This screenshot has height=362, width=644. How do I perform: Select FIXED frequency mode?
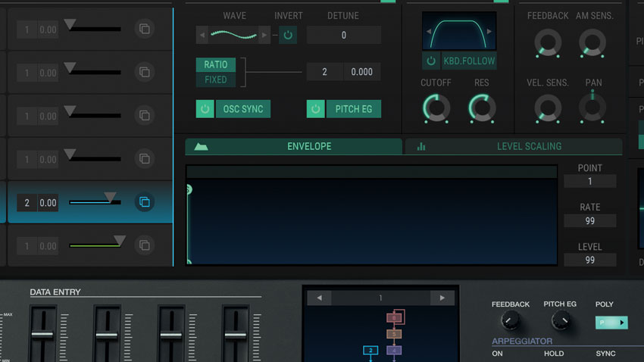tap(216, 80)
